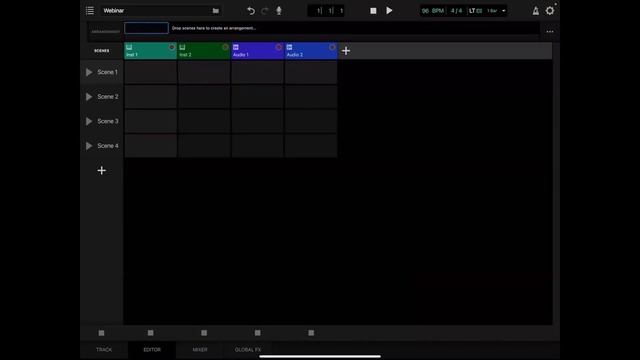Stop clips on Audio 2 track

pos(311,333)
